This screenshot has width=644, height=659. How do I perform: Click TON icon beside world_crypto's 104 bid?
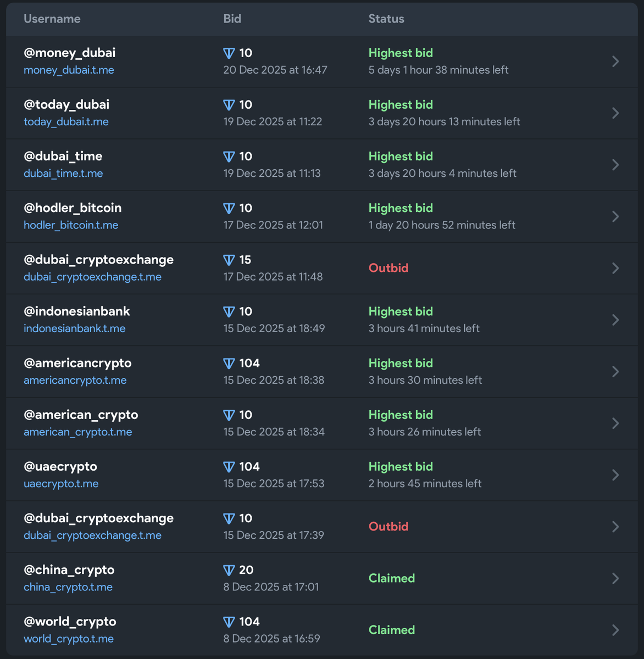[229, 622]
